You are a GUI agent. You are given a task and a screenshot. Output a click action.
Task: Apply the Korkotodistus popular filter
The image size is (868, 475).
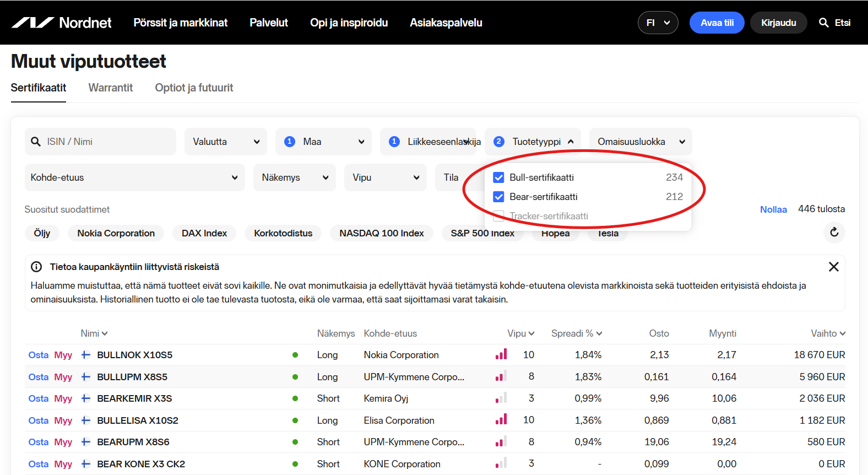[283, 233]
